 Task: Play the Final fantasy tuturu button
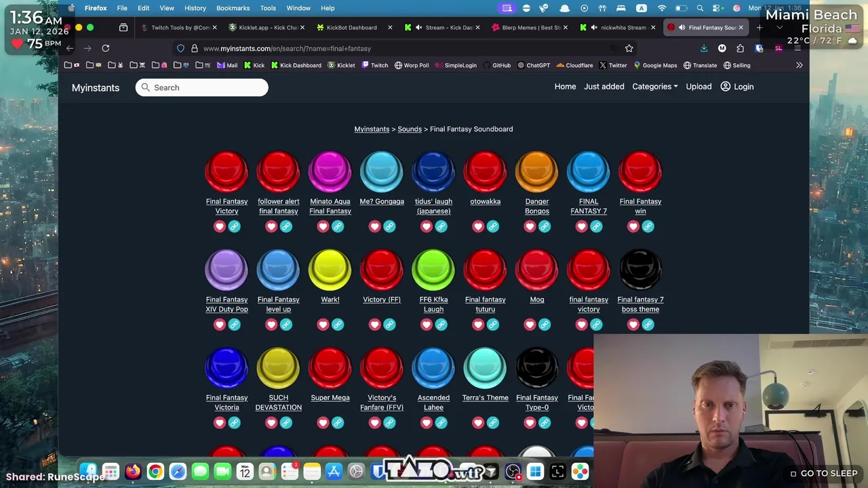(x=485, y=270)
